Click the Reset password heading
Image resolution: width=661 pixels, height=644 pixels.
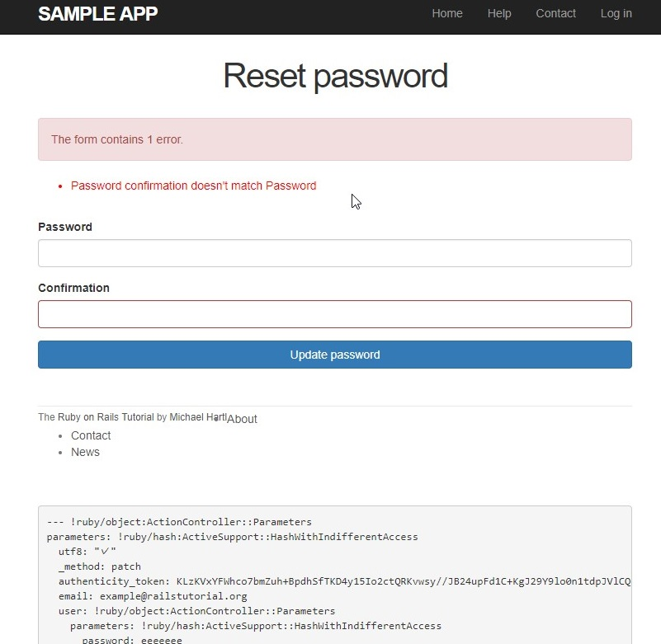pos(335,76)
